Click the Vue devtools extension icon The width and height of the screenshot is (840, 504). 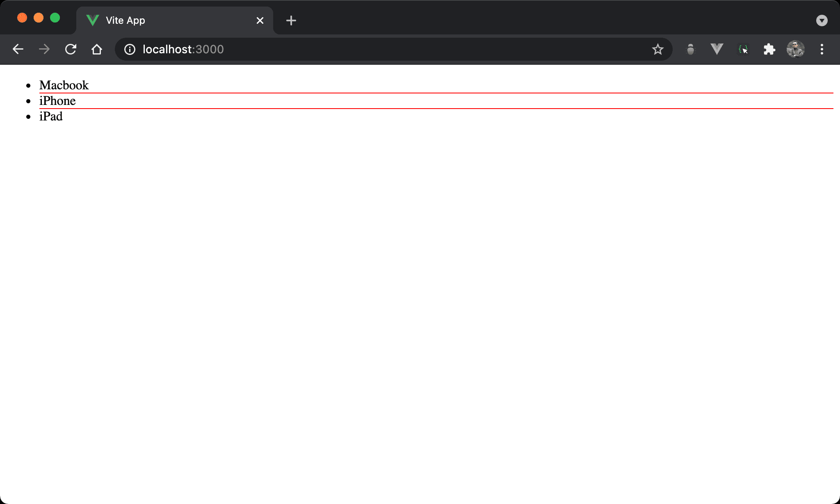point(717,49)
